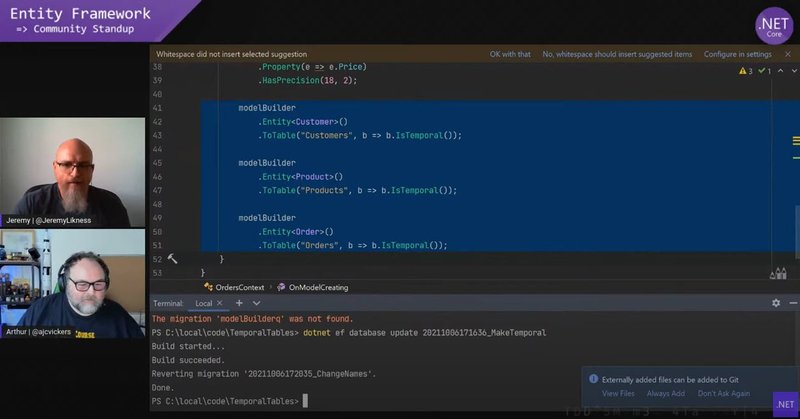
Task: Click the green checkmark indicator showing 1
Action: pos(764,71)
